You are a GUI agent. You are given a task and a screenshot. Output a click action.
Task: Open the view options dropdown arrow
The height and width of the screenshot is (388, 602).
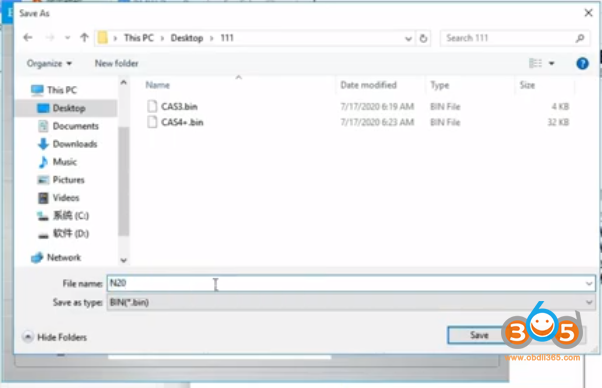[x=551, y=63]
